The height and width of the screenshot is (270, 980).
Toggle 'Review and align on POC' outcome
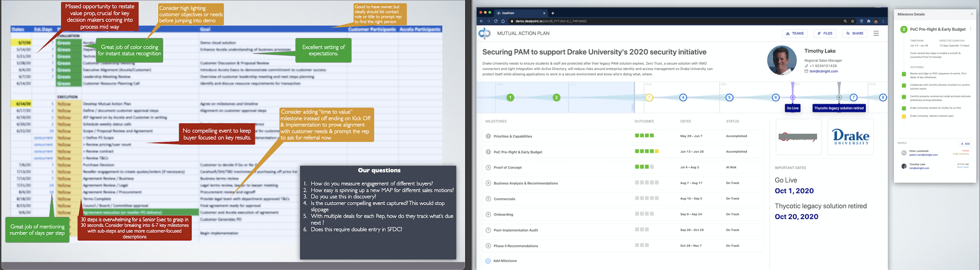point(904,74)
